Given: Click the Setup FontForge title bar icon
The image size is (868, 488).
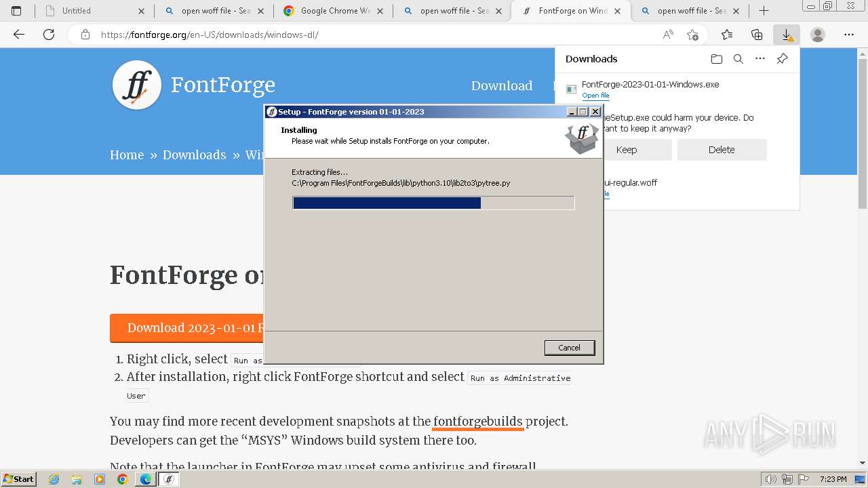Looking at the screenshot, I should click(272, 112).
